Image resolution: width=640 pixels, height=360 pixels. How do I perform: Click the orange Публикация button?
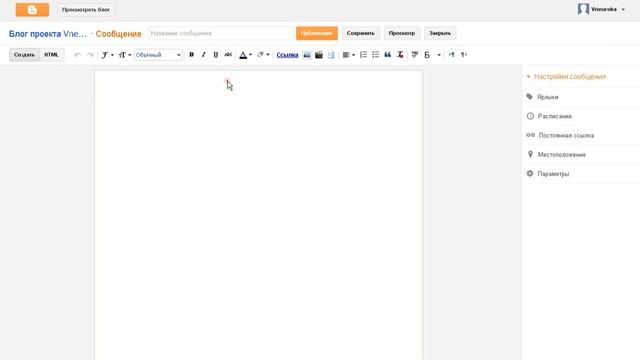click(x=317, y=33)
